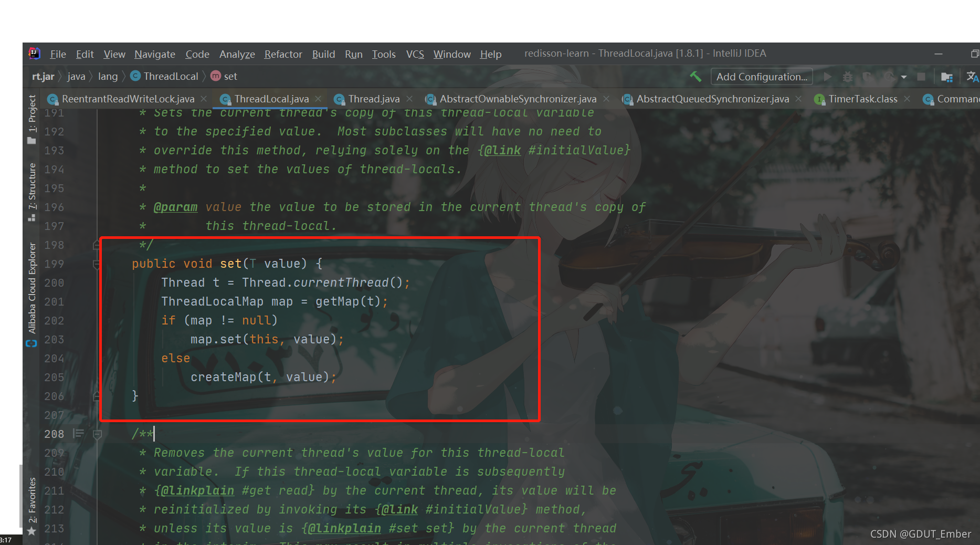Select the ThreadLocal.java tab
The image size is (980, 545).
pos(271,99)
